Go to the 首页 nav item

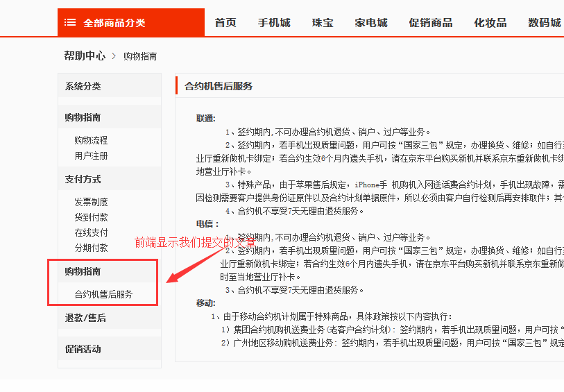click(225, 23)
